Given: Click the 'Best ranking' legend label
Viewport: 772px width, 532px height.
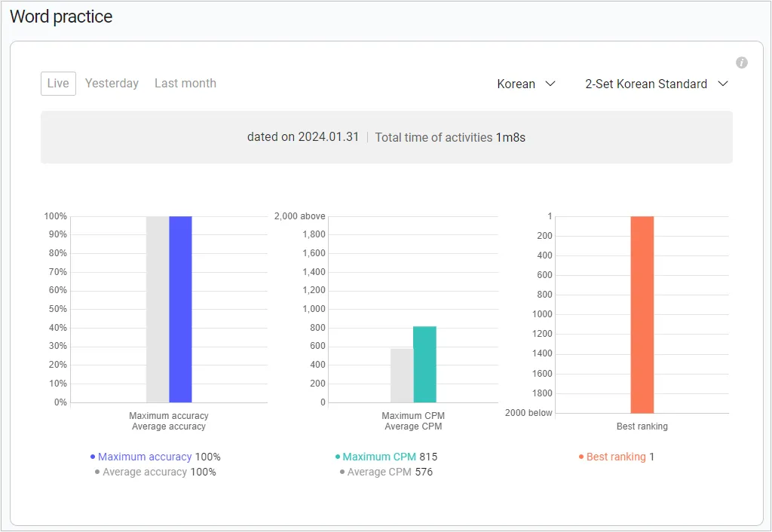Looking at the screenshot, I should pos(616,457).
